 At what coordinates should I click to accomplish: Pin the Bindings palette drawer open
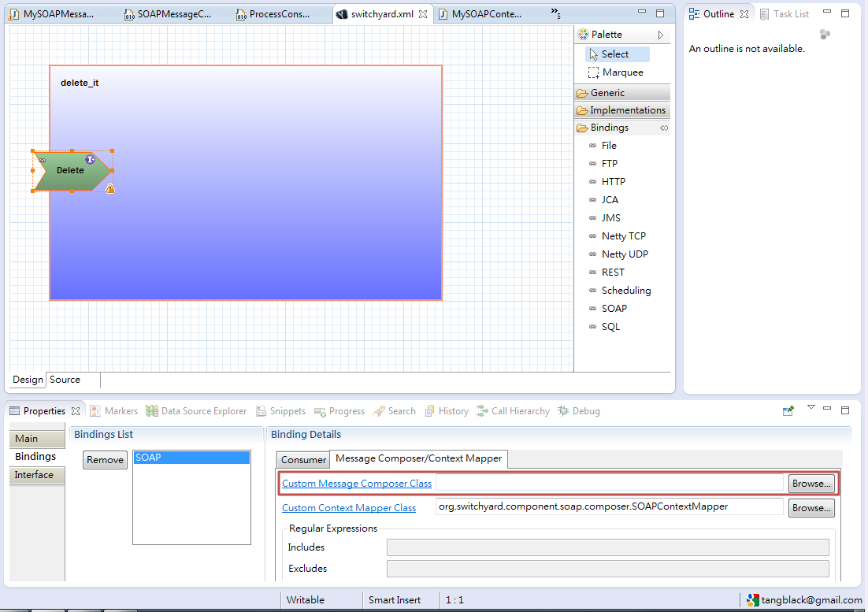664,128
